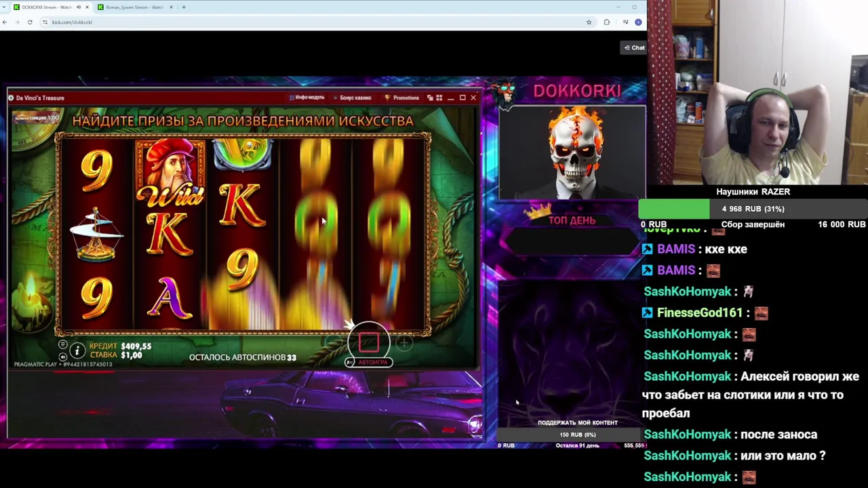The width and height of the screenshot is (868, 488).
Task: Open the slot menu hamburger icon
Action: (63, 345)
